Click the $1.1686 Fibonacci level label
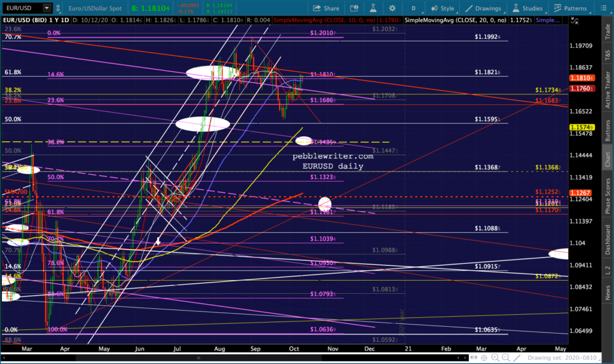 tap(323, 100)
